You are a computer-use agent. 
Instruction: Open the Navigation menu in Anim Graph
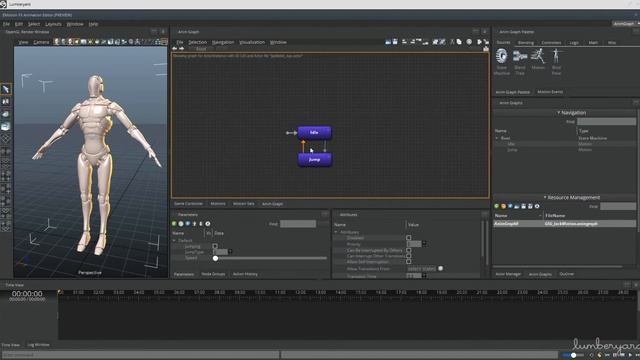coord(223,42)
